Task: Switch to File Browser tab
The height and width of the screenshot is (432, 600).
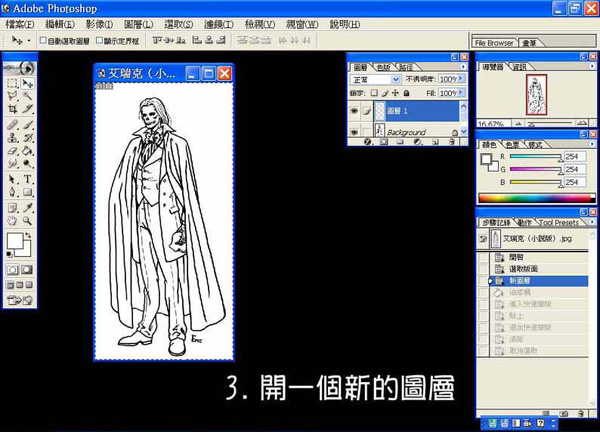Action: (x=494, y=43)
